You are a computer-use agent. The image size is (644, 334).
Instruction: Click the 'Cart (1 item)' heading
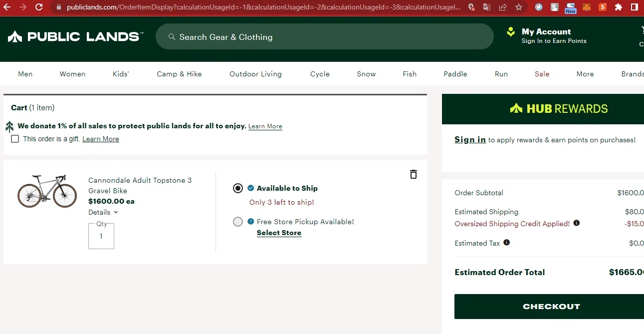pos(33,108)
